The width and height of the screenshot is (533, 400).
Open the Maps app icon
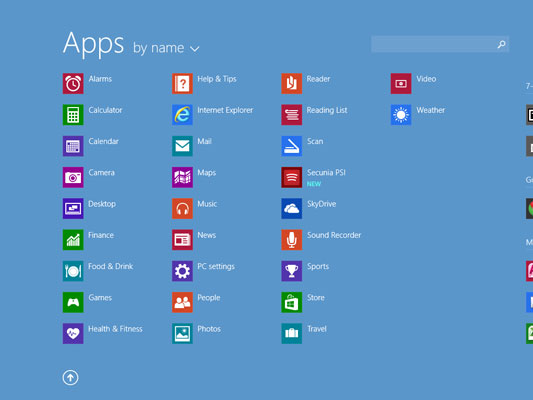point(183,177)
